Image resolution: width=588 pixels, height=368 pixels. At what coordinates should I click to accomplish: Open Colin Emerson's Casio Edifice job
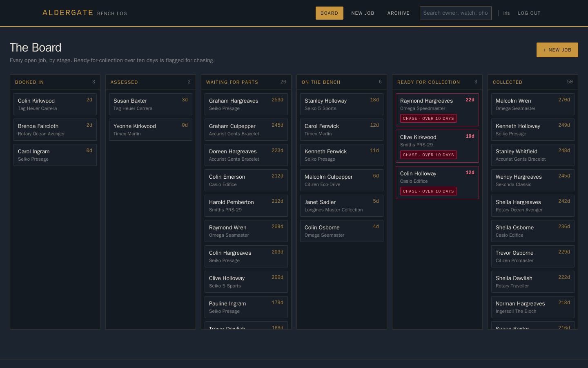point(246,180)
